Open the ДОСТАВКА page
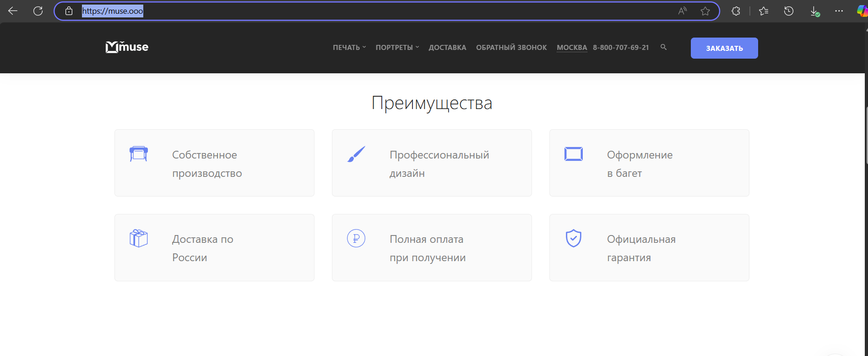Screen dimensions: 868x356 (x=447, y=48)
